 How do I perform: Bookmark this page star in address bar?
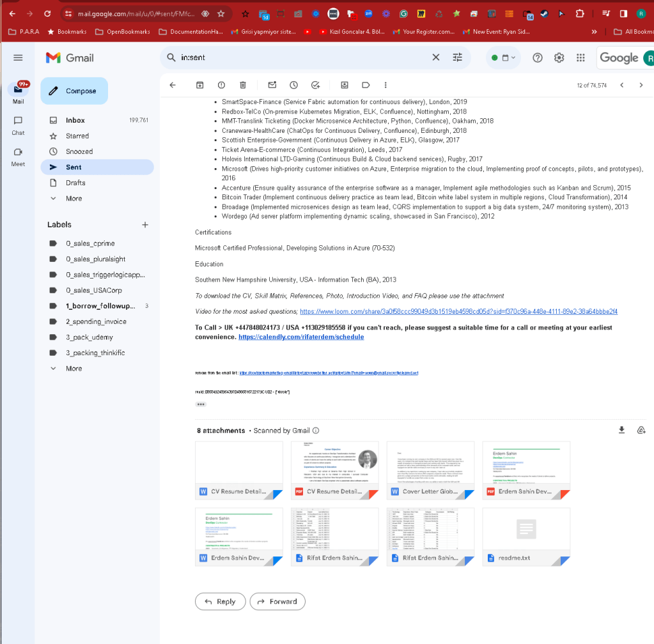point(221,14)
